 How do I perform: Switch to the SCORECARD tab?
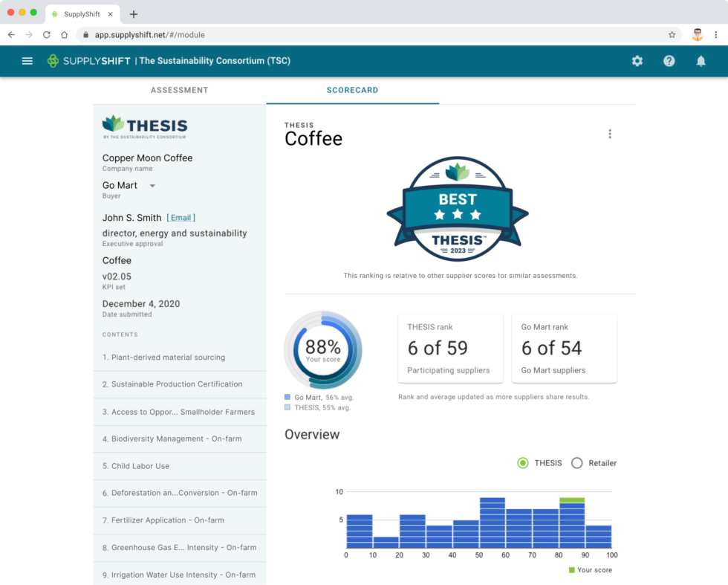tap(352, 90)
